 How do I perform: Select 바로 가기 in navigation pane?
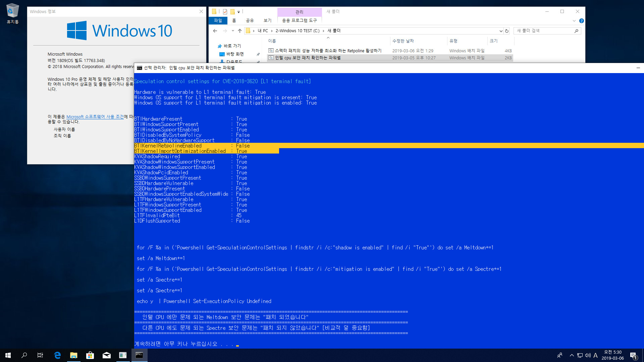[232, 46]
